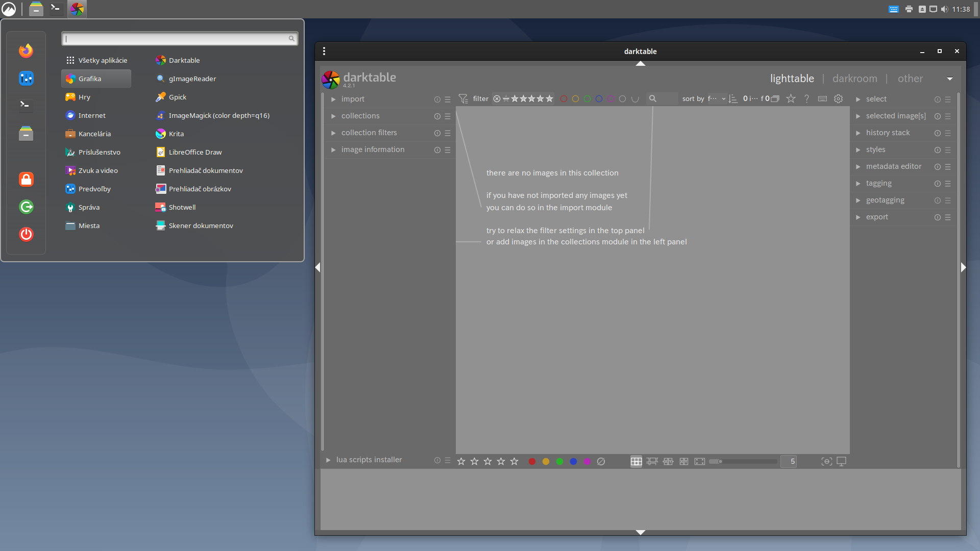Launch Shotwell from the application menu

pyautogui.click(x=176, y=207)
